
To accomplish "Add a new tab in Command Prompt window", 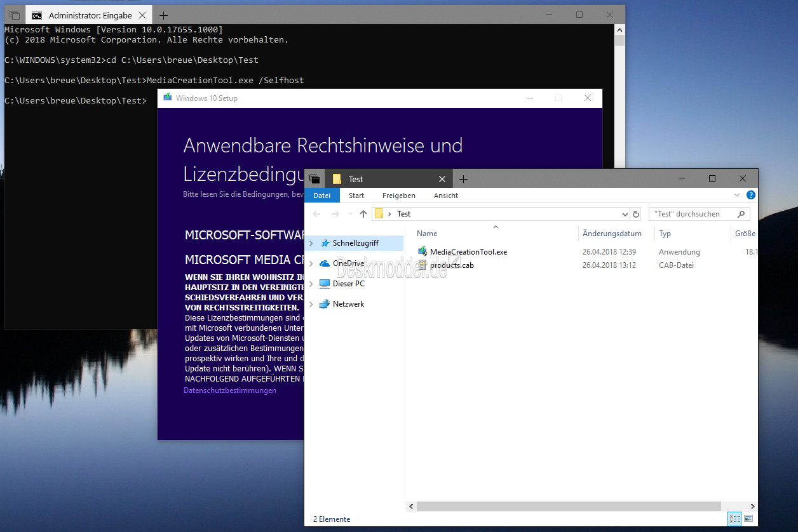I will coord(163,15).
